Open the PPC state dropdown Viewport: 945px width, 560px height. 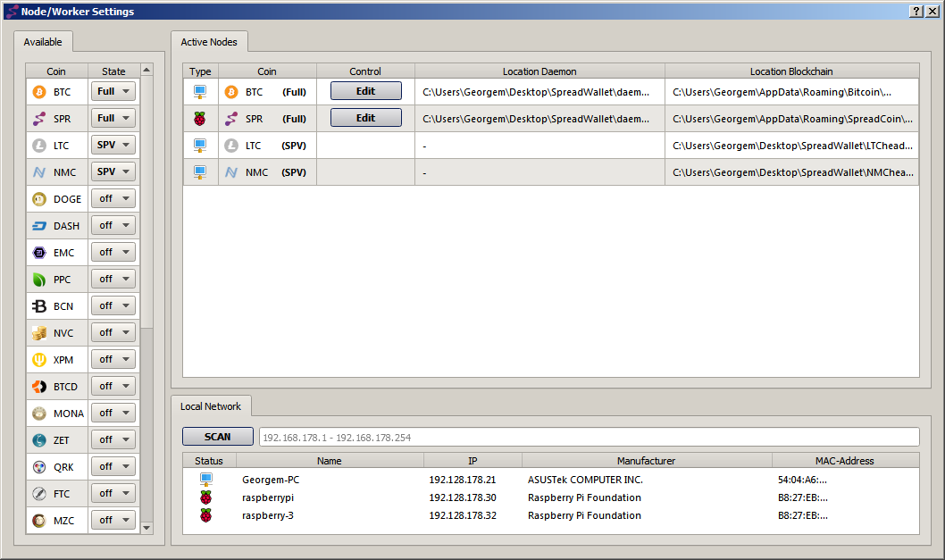pyautogui.click(x=113, y=279)
